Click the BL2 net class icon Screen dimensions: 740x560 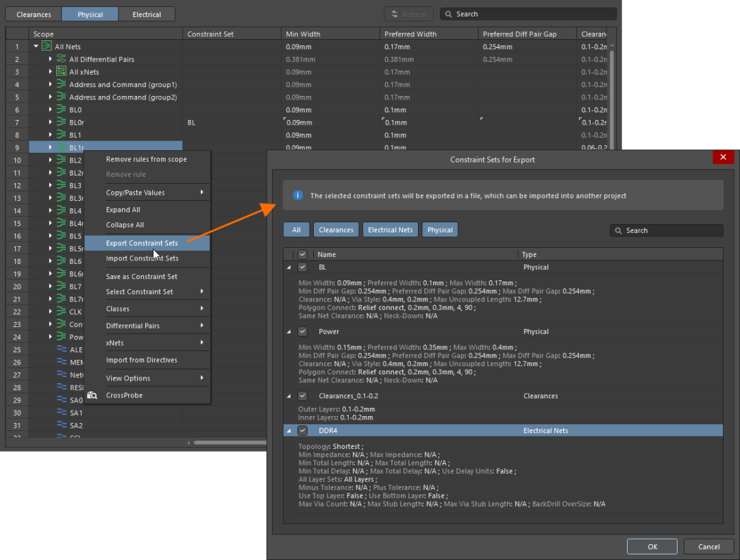point(61,160)
